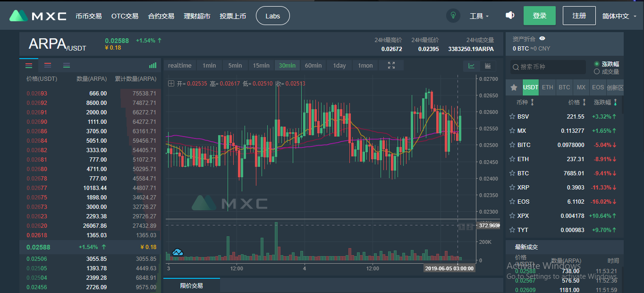Click the speaker announcement icon

[x=509, y=16]
